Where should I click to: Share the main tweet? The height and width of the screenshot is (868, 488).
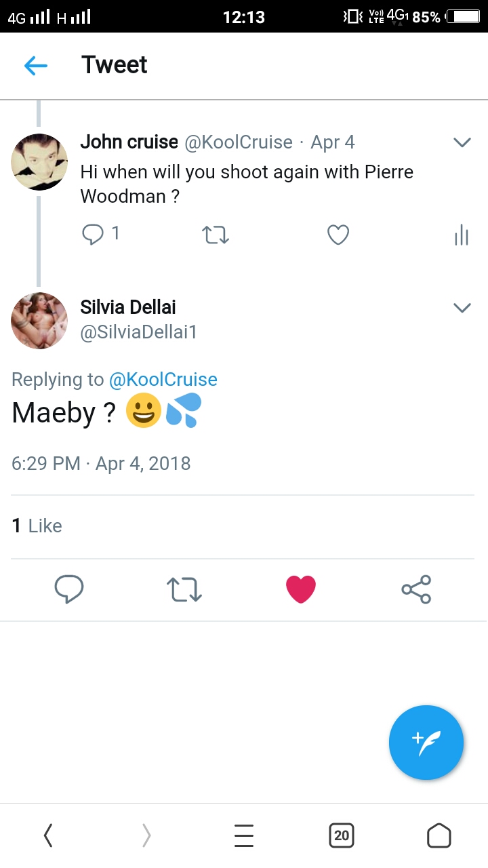click(416, 589)
